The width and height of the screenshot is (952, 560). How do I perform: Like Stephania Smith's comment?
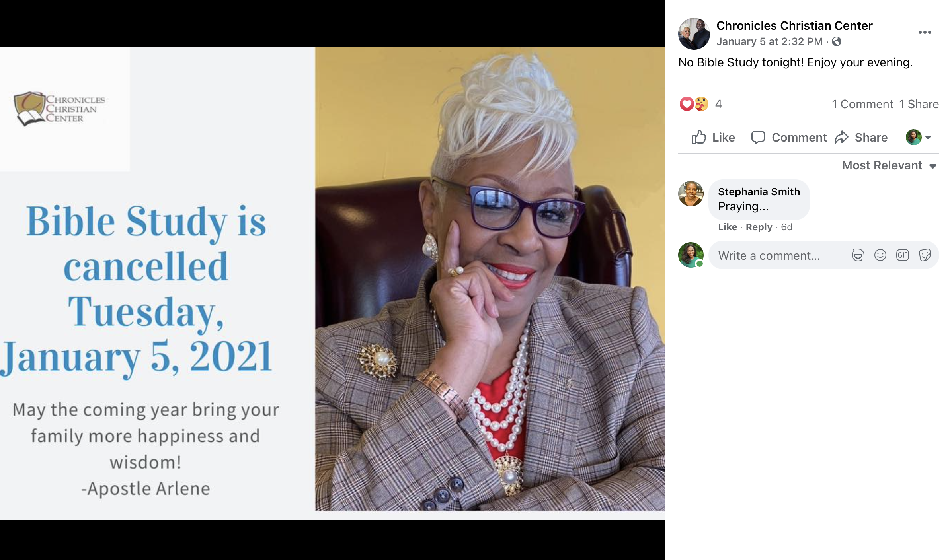(728, 227)
